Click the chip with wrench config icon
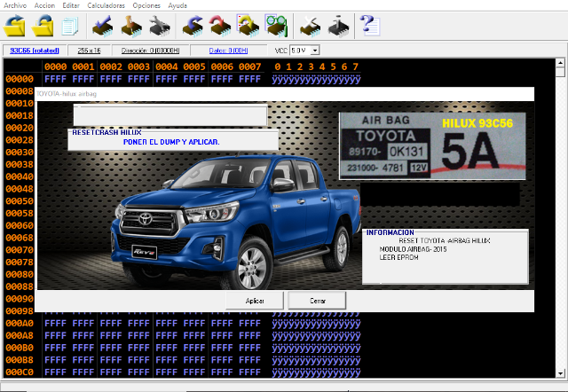Viewport: 568px width, 392px height. pos(160,26)
